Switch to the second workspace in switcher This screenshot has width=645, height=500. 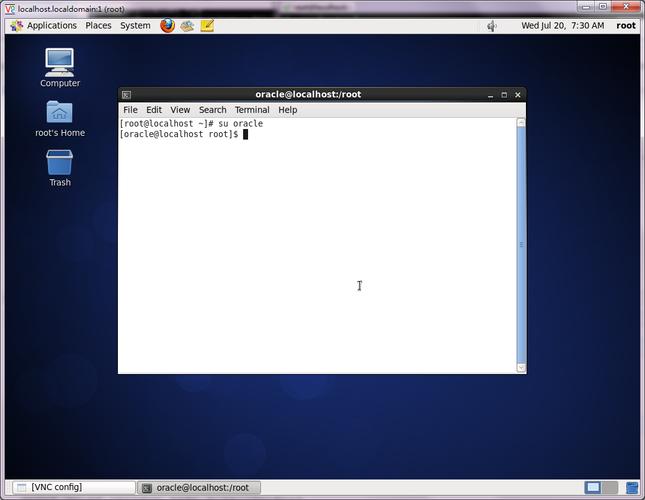pos(611,488)
